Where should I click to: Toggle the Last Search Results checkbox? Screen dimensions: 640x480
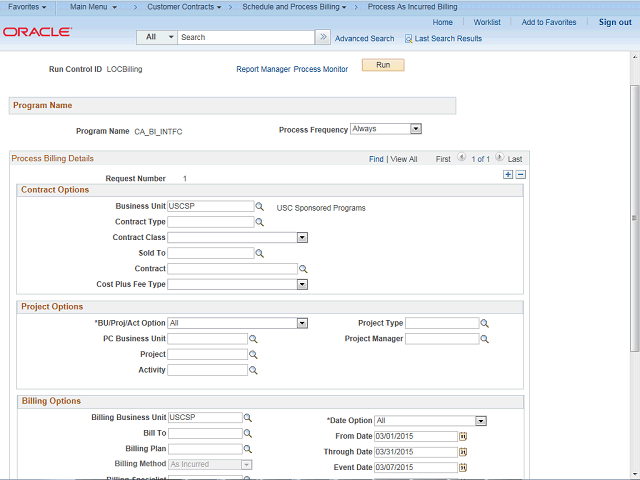(409, 39)
